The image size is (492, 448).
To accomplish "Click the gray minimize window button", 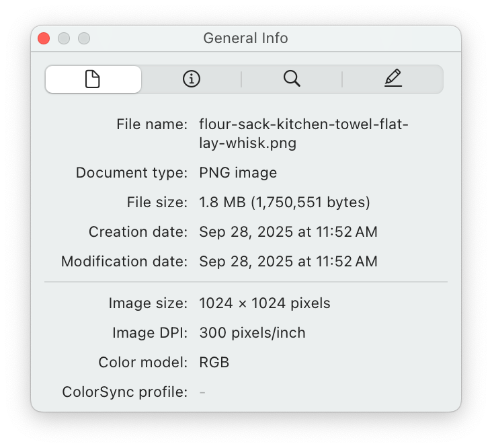I will coord(64,38).
